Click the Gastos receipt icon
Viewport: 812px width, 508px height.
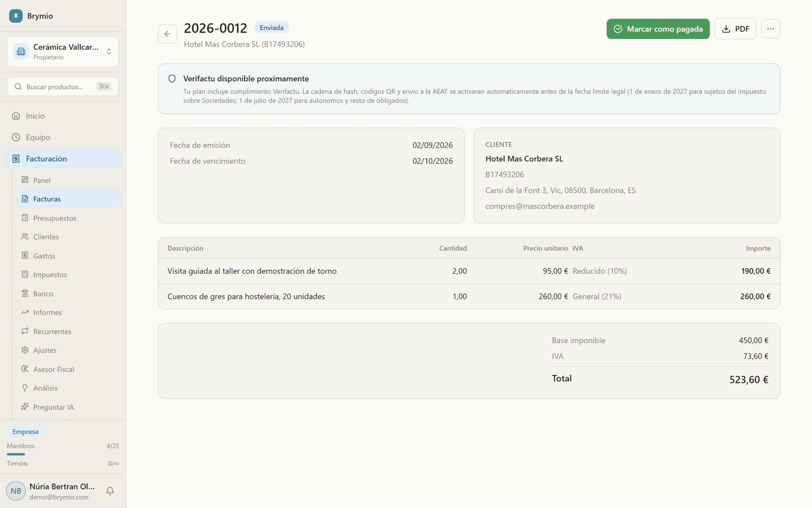click(x=25, y=256)
